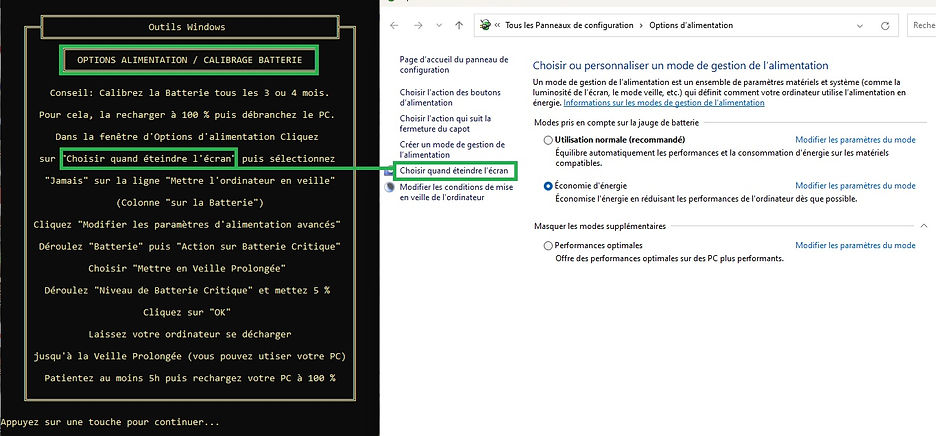Go up one level with the up arrow
Viewport: 936px width, 436px height.
click(458, 26)
